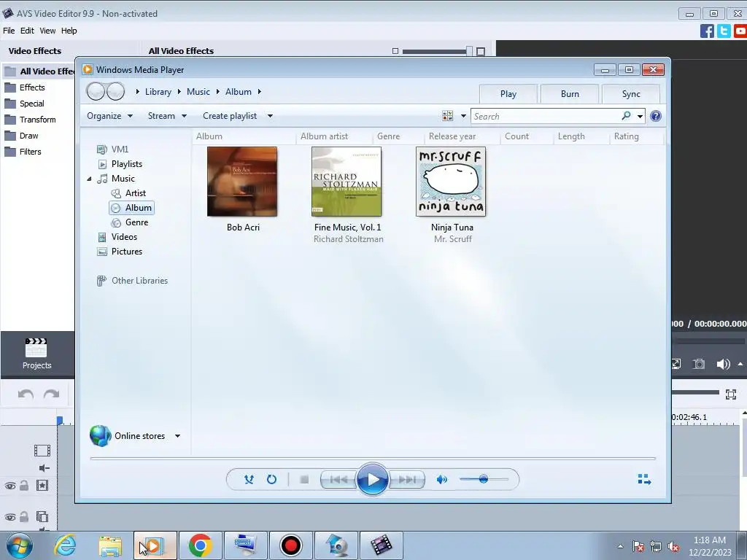This screenshot has height=560, width=747.
Task: Open Videos in the navigation pane
Action: (x=124, y=237)
